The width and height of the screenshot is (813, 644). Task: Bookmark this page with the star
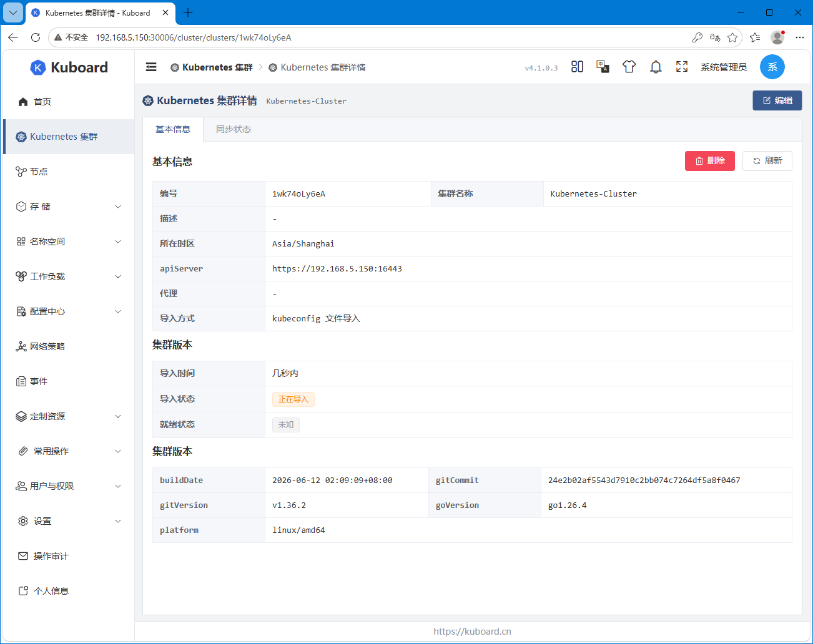click(732, 37)
